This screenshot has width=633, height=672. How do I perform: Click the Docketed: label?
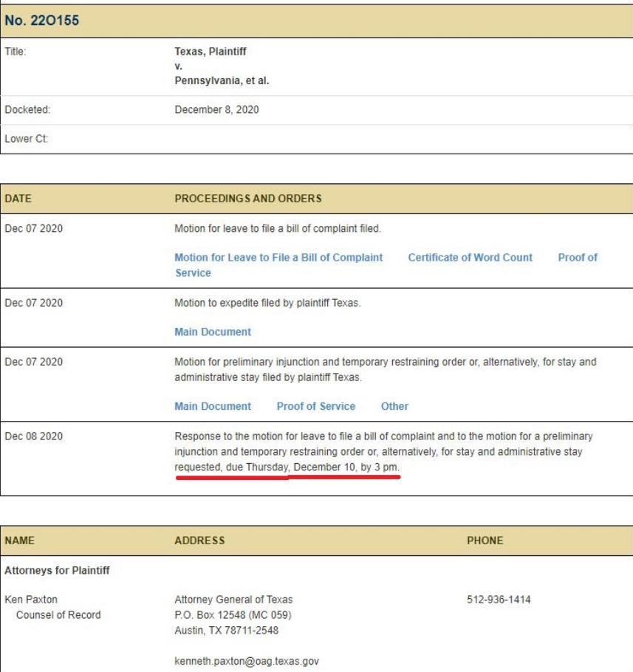[27, 110]
